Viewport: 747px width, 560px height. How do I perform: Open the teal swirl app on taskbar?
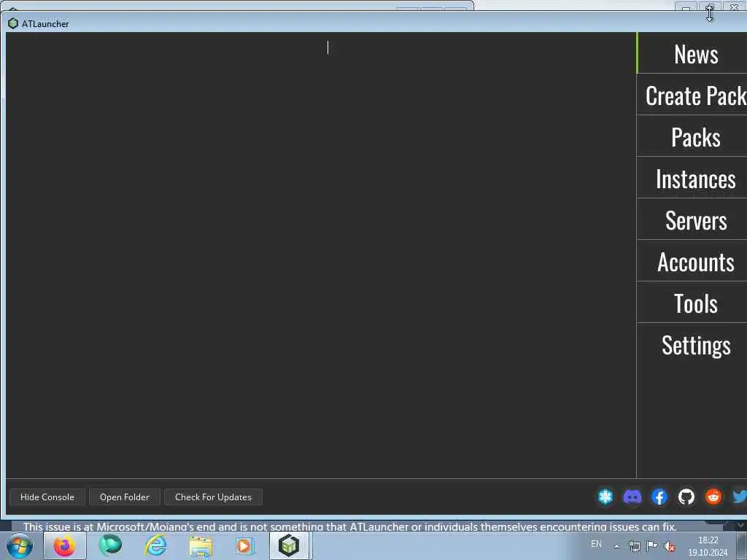pos(110,545)
